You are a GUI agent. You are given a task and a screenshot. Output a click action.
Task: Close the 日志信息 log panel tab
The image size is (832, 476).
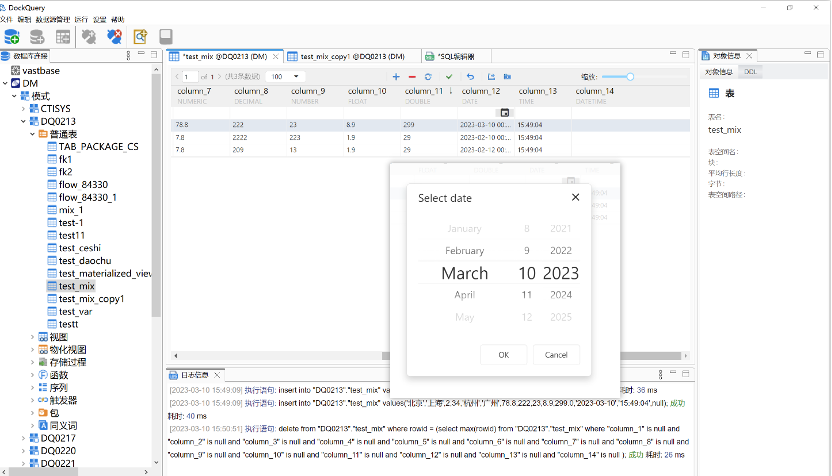click(x=217, y=375)
